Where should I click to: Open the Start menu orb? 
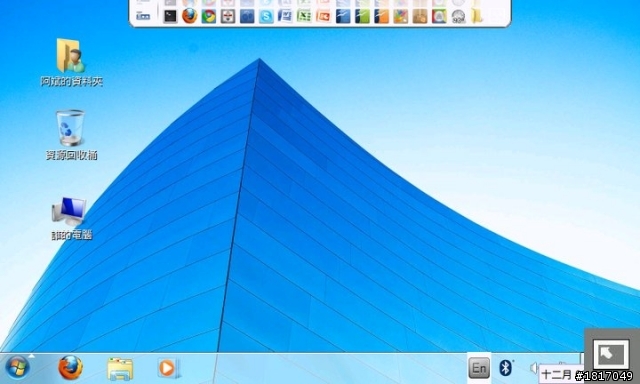(17, 367)
